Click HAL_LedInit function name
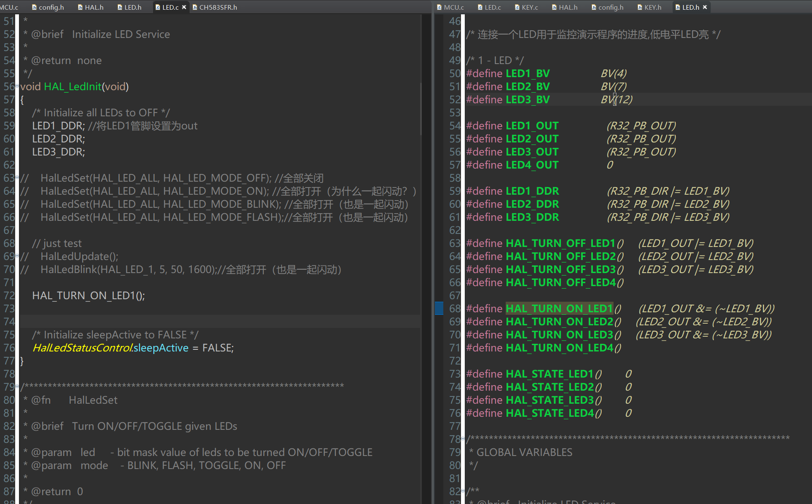812x504 pixels. (x=72, y=86)
